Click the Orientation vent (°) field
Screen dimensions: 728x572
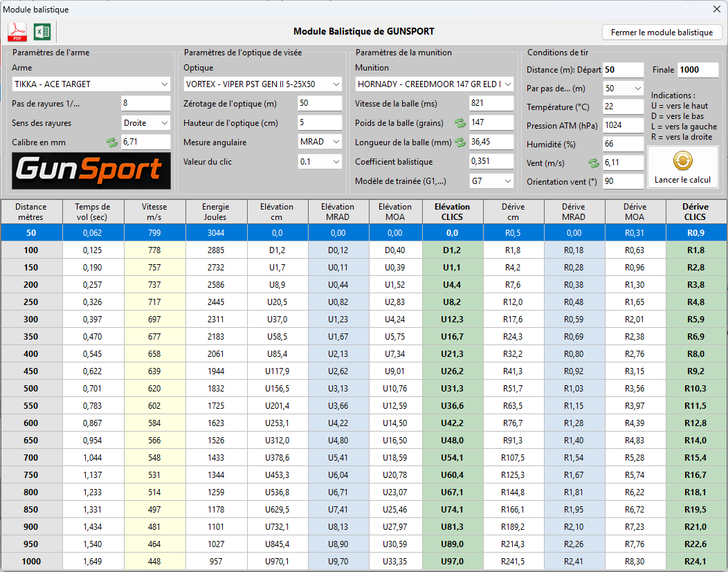tap(623, 181)
